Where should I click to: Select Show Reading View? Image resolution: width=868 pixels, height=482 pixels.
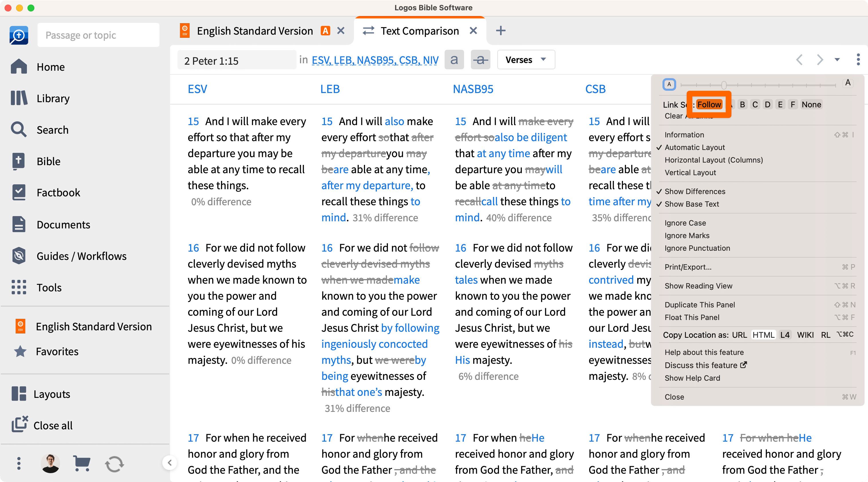pyautogui.click(x=698, y=286)
